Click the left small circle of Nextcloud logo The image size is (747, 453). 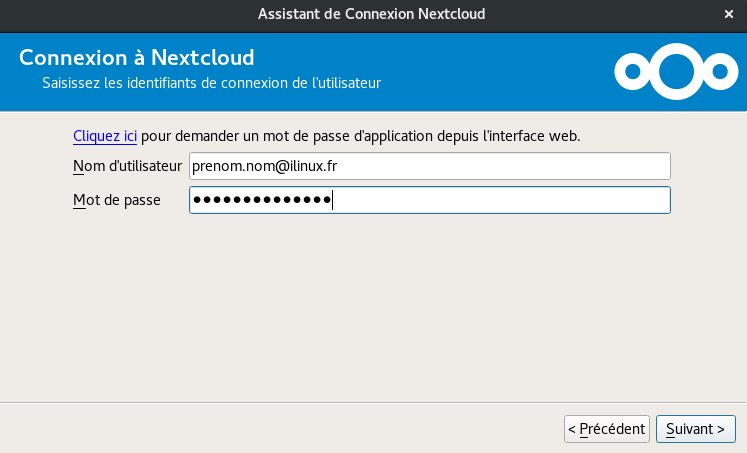click(631, 71)
